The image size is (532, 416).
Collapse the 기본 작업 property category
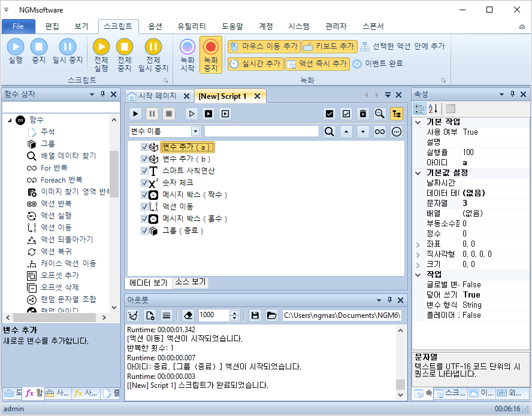[418, 122]
